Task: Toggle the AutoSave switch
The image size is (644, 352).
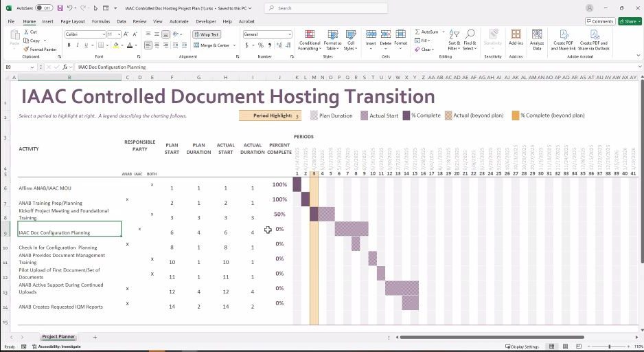Action: pos(44,8)
